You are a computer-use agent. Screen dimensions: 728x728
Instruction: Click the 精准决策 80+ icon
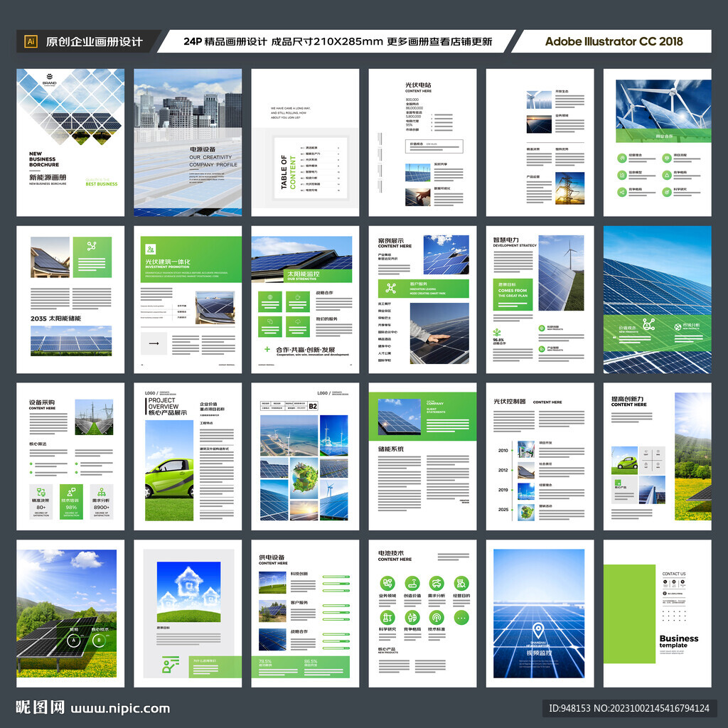click(x=41, y=492)
